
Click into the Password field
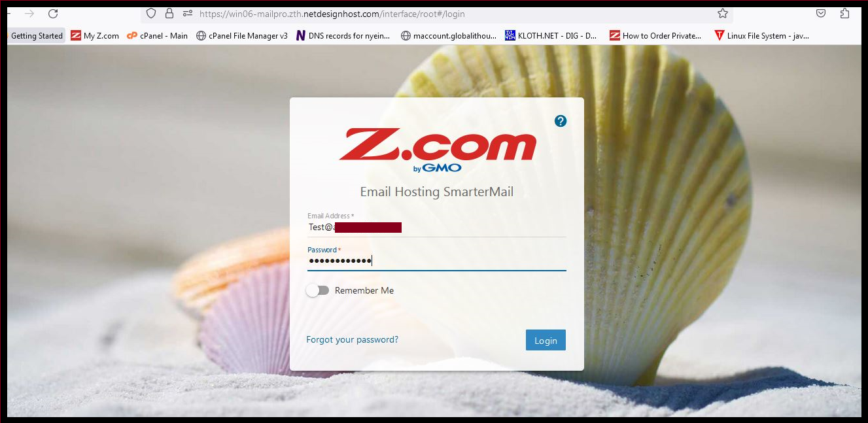click(436, 261)
